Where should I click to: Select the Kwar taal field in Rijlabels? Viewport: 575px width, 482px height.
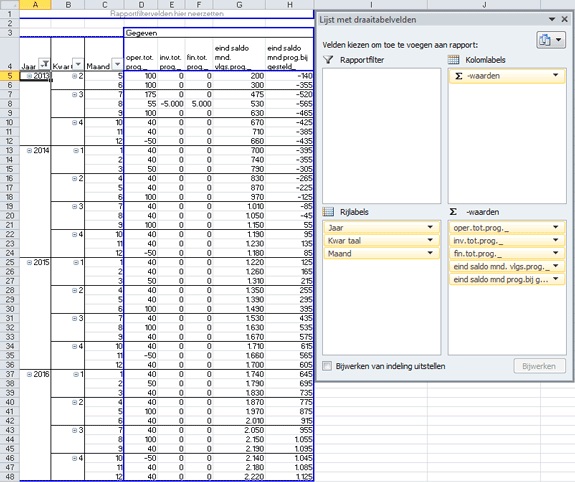pyautogui.click(x=381, y=241)
